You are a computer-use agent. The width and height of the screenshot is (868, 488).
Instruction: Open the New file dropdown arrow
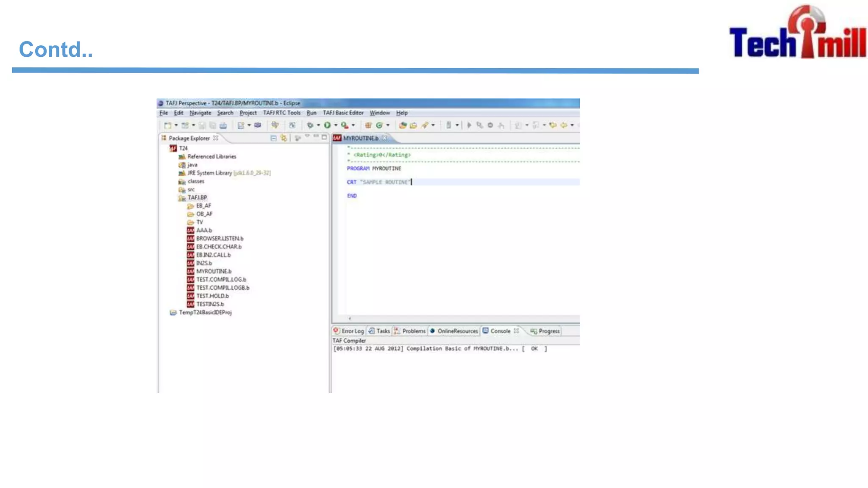click(176, 125)
